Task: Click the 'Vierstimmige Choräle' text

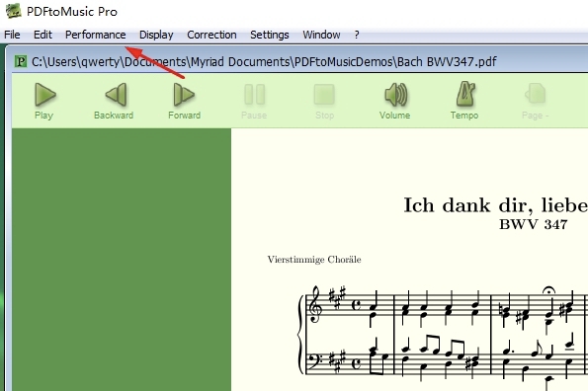Action: point(314,260)
